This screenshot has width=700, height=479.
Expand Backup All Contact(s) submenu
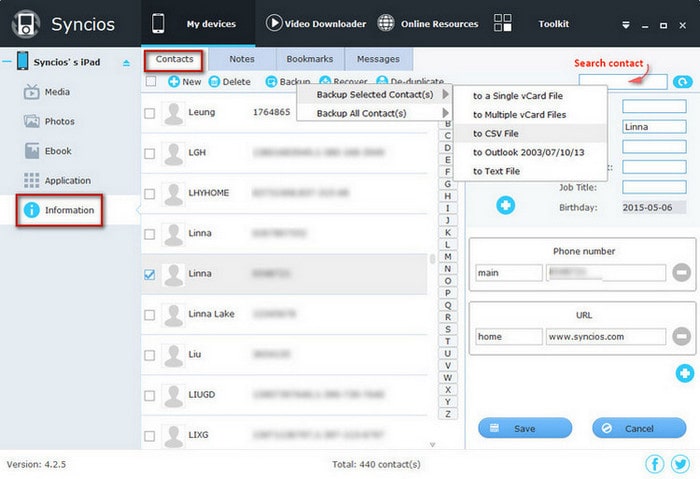click(x=375, y=113)
